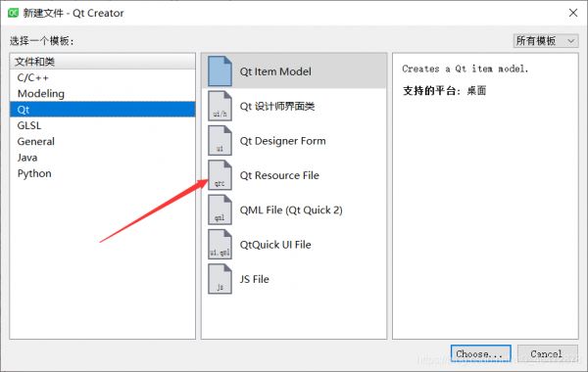
Task: Click the ui.qml QtQuick UI File icon
Action: pos(220,245)
